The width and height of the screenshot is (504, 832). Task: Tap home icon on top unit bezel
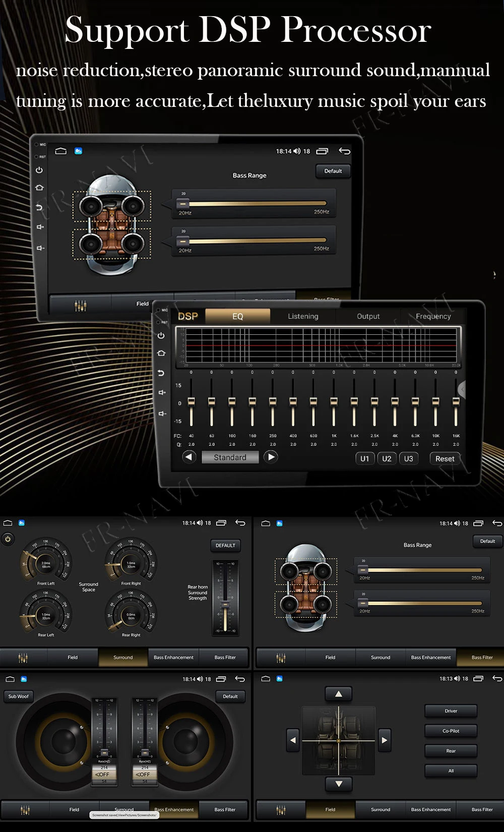[39, 188]
